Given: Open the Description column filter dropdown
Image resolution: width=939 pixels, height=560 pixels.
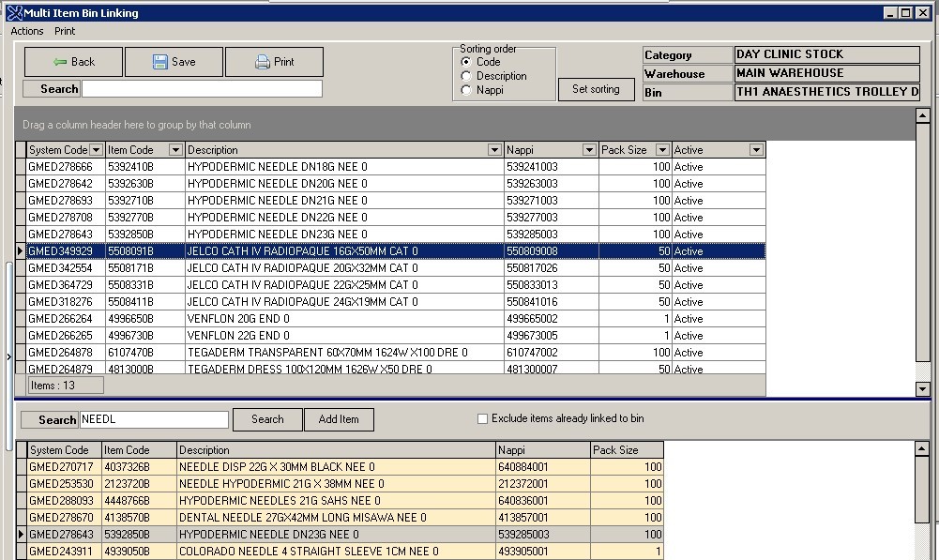Looking at the screenshot, I should (494, 150).
